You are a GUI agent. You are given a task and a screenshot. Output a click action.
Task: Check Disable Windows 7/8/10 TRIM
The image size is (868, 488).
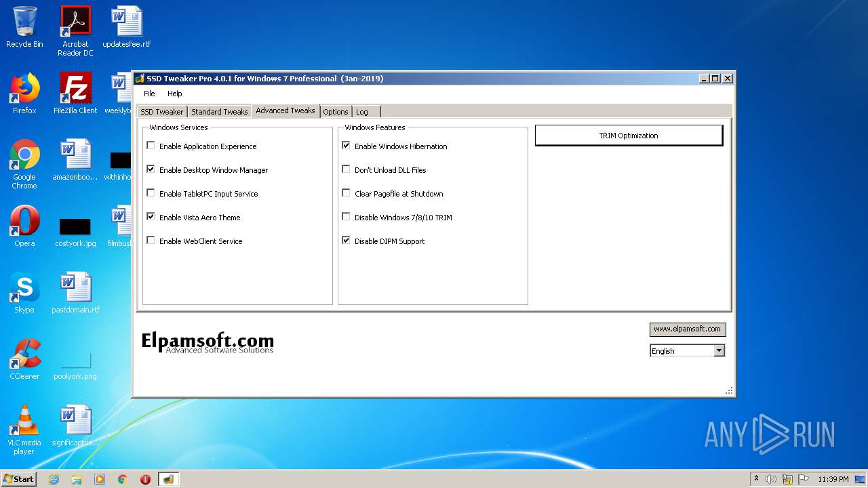click(346, 217)
